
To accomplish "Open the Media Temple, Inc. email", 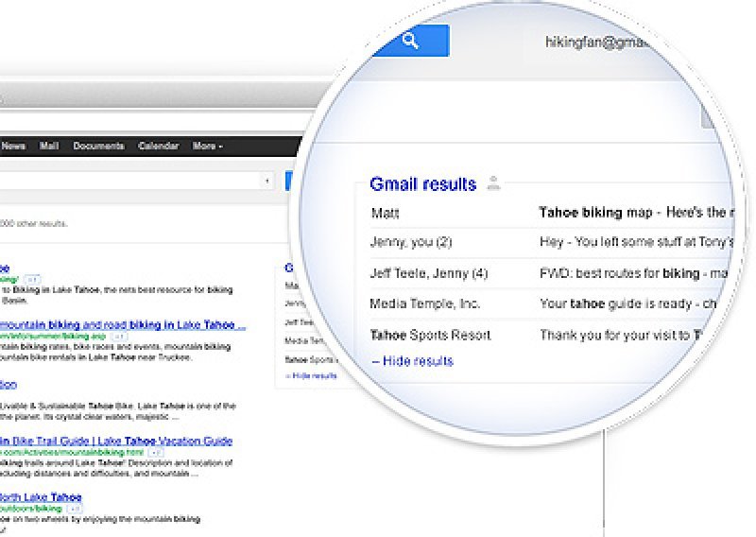I will coord(542,304).
